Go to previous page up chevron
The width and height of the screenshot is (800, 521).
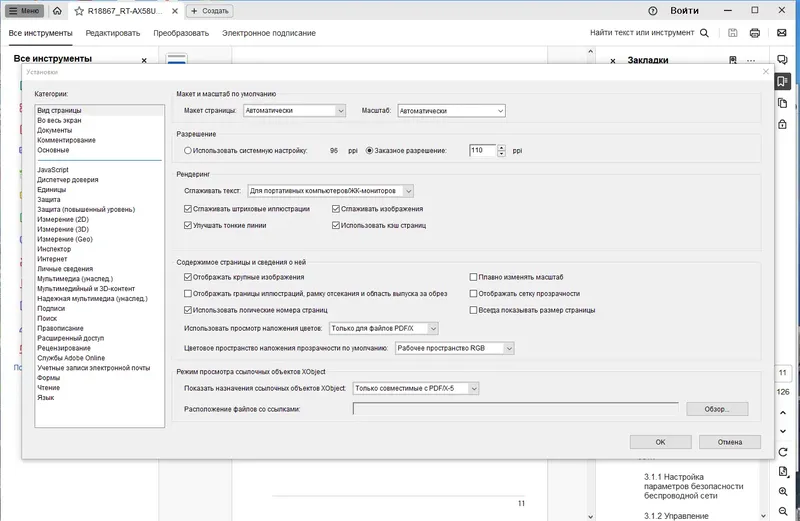[783, 413]
